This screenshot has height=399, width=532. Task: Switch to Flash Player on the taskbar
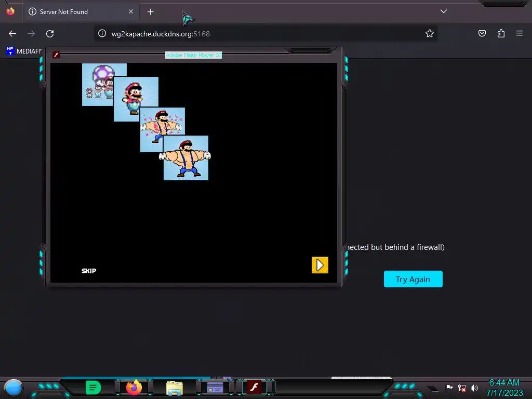(255, 388)
